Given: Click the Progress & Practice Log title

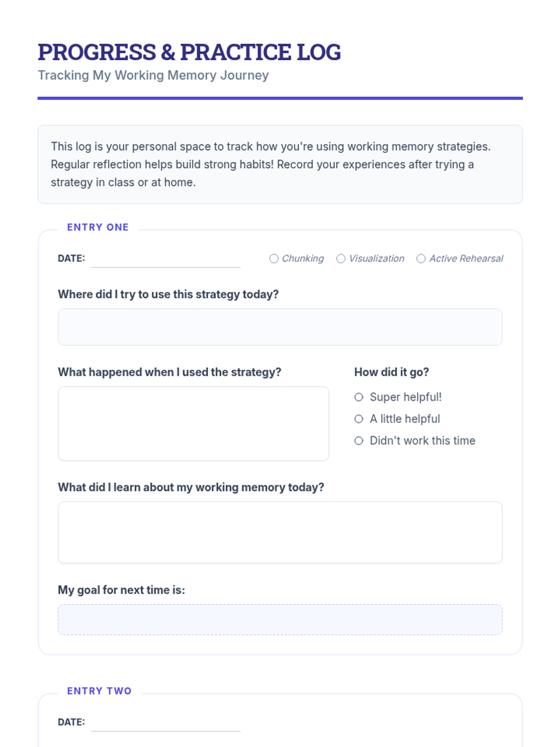Looking at the screenshot, I should coord(189,52).
